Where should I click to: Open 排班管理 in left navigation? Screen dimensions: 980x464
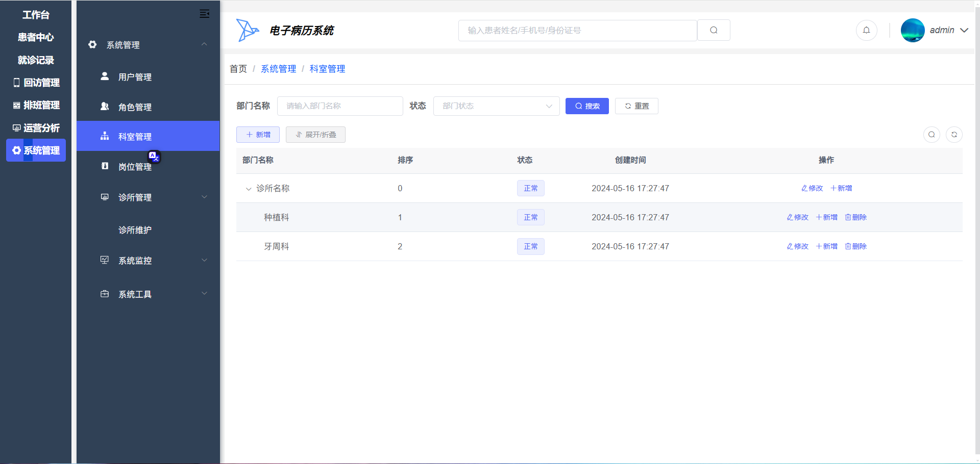(x=36, y=105)
